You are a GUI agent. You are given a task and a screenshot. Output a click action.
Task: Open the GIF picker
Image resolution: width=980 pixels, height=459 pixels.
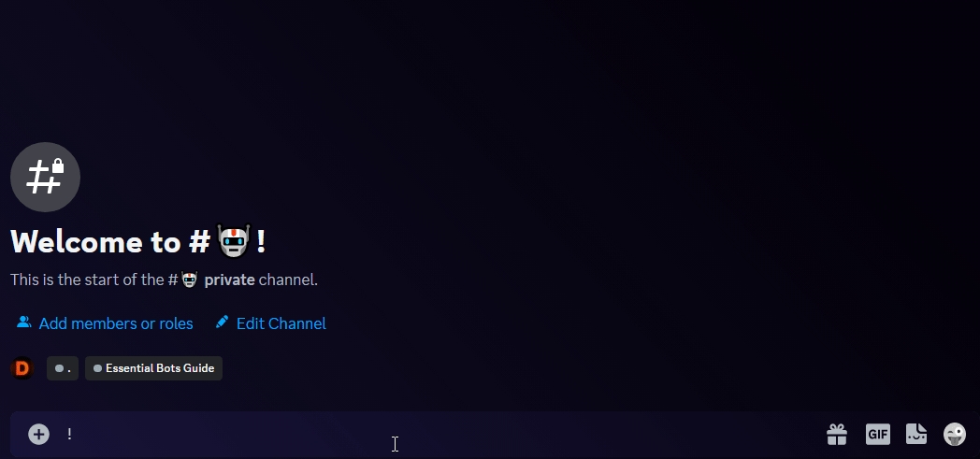(x=877, y=434)
